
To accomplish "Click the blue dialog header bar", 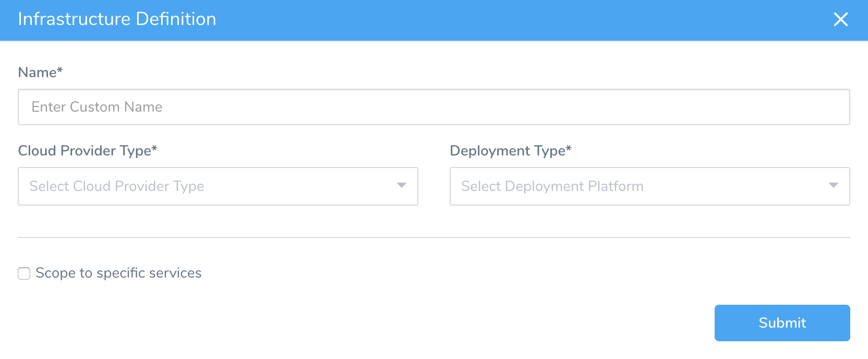I will [x=434, y=20].
